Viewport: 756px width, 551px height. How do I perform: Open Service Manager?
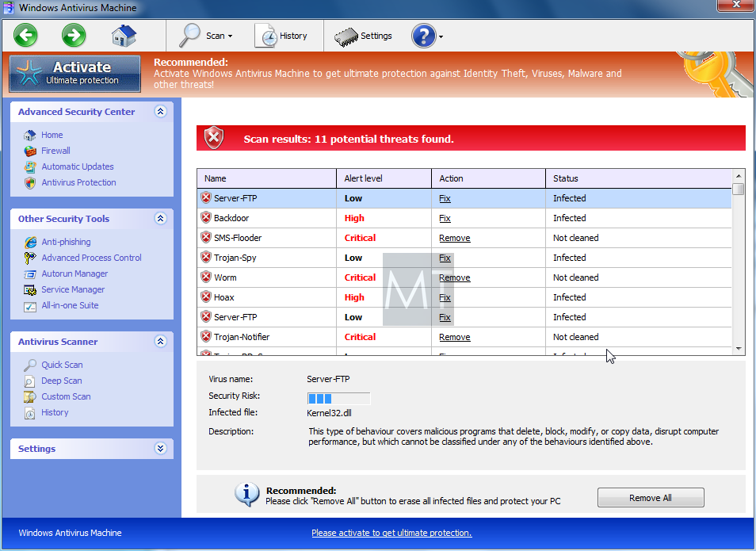[73, 290]
